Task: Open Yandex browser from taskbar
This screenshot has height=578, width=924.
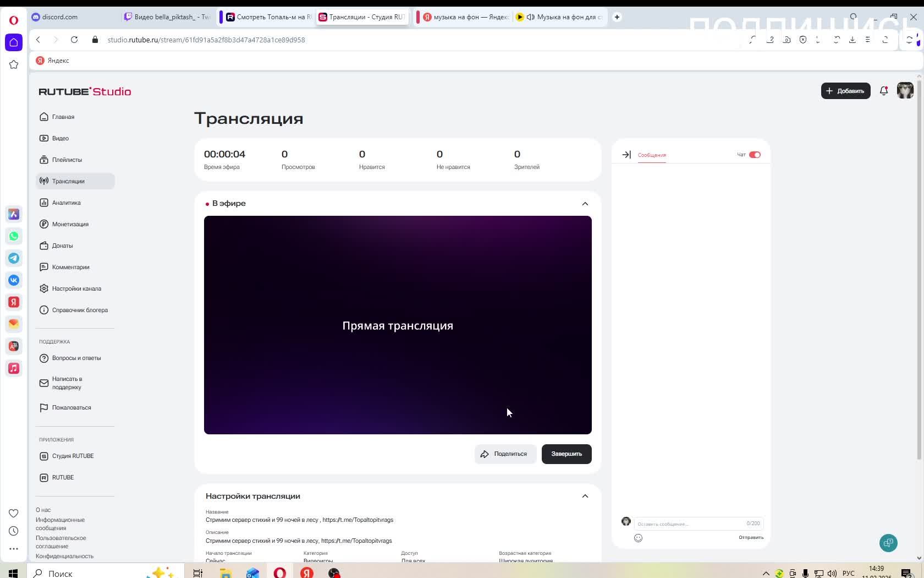Action: click(307, 573)
